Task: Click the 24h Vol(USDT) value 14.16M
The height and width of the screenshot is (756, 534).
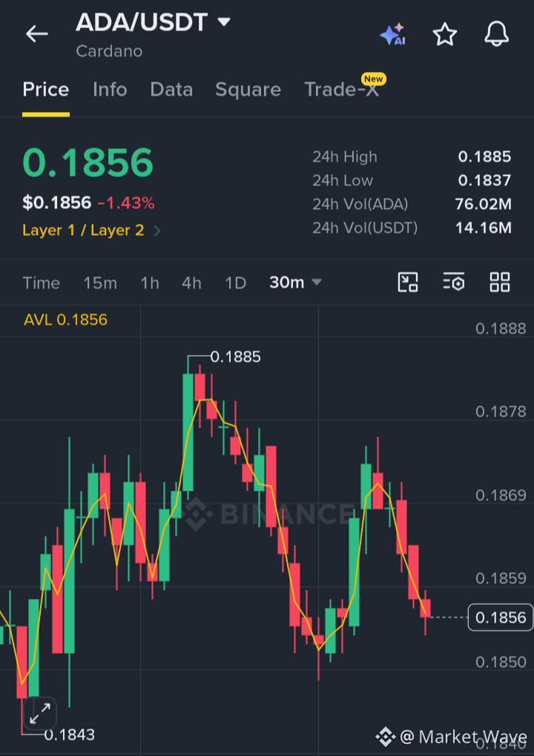Action: click(x=484, y=228)
